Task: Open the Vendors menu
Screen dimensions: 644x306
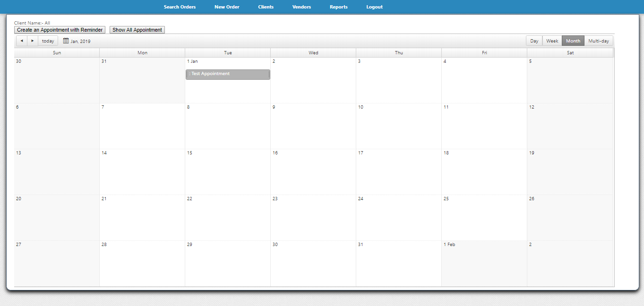Action: (301, 7)
